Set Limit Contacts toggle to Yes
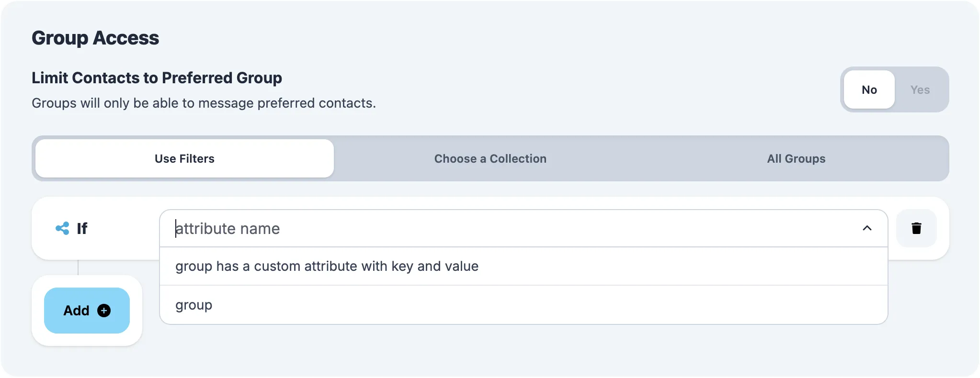 click(920, 89)
